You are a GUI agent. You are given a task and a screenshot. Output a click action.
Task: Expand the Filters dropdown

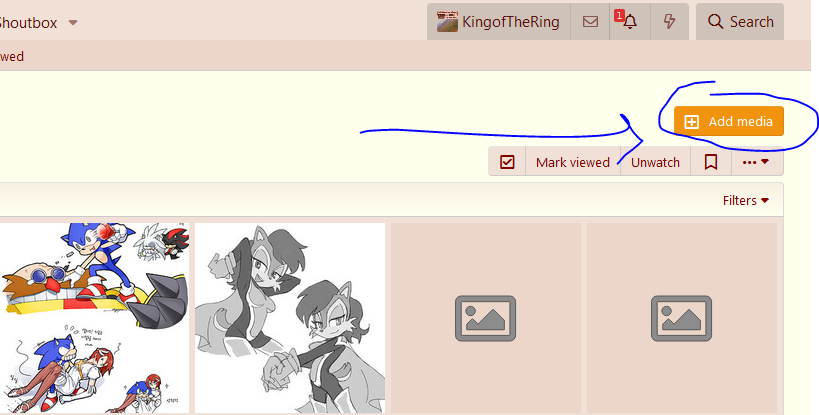(745, 200)
